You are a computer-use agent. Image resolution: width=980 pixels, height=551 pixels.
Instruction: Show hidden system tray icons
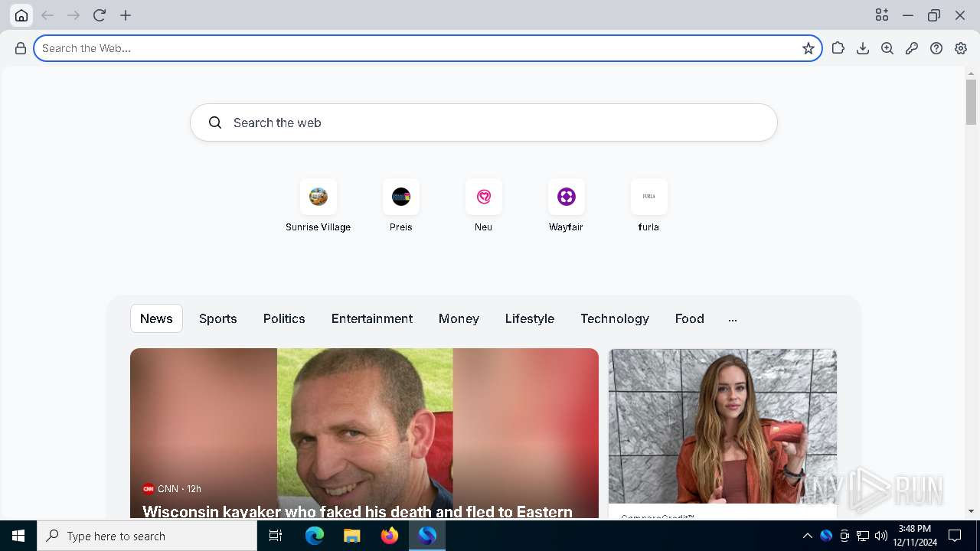tap(807, 536)
